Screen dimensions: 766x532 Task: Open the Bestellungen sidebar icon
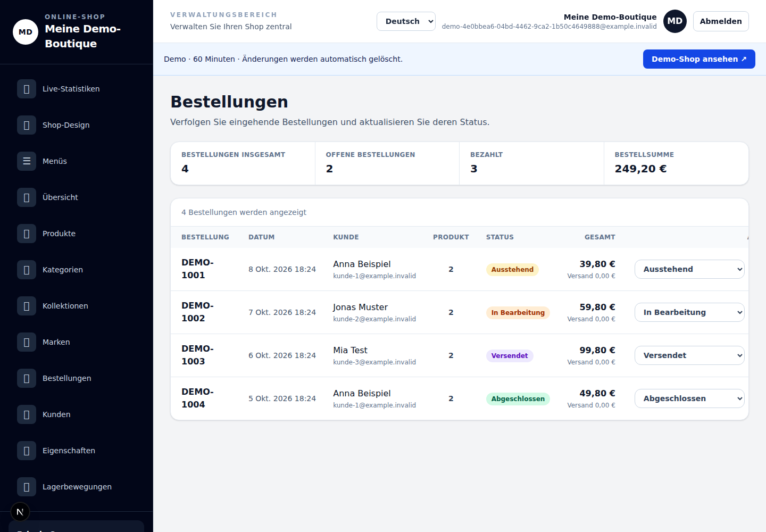click(27, 378)
